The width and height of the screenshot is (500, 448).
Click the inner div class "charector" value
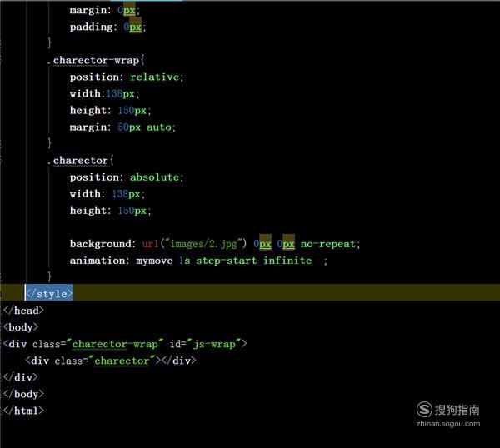122,361
